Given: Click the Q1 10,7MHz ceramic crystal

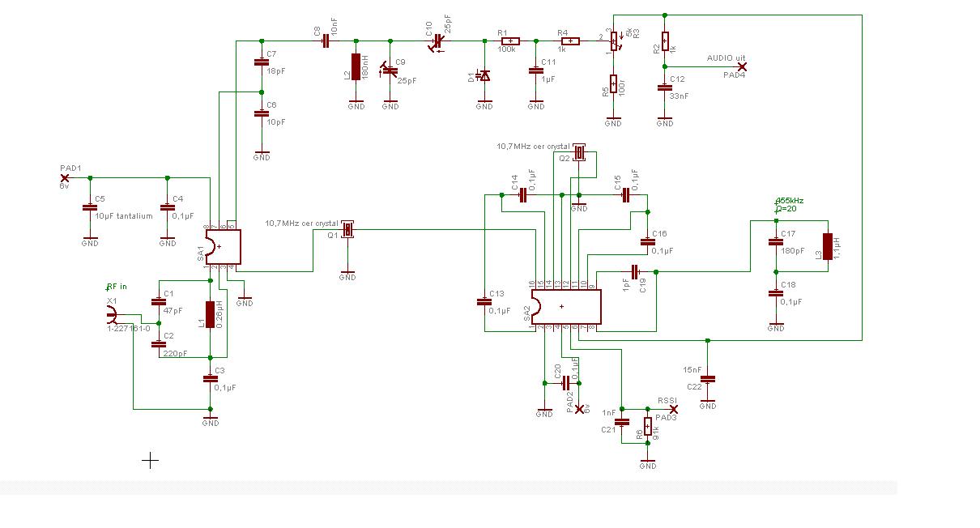Looking at the screenshot, I should (348, 230).
